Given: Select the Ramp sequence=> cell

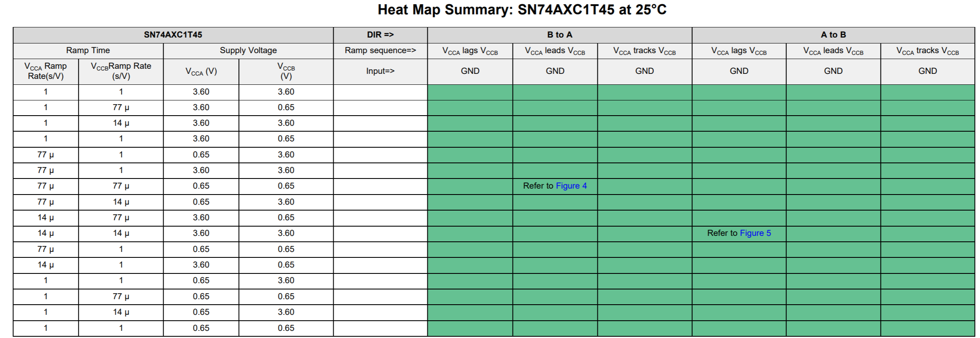Looking at the screenshot, I should 380,51.
